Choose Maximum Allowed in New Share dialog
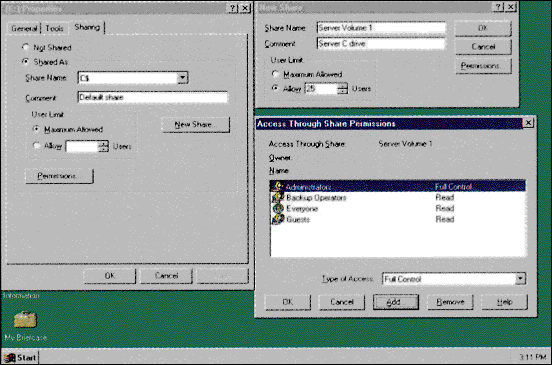The width and height of the screenshot is (552, 365). click(x=275, y=74)
